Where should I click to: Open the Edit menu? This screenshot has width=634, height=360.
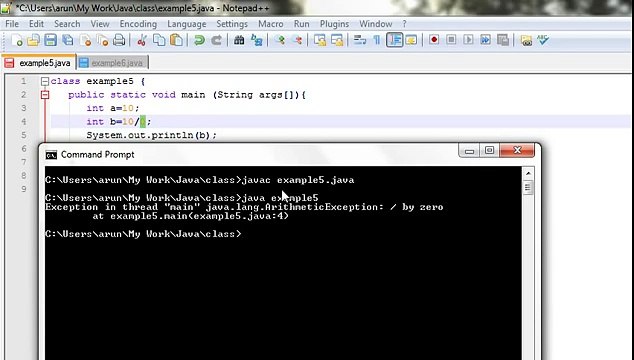click(36, 24)
